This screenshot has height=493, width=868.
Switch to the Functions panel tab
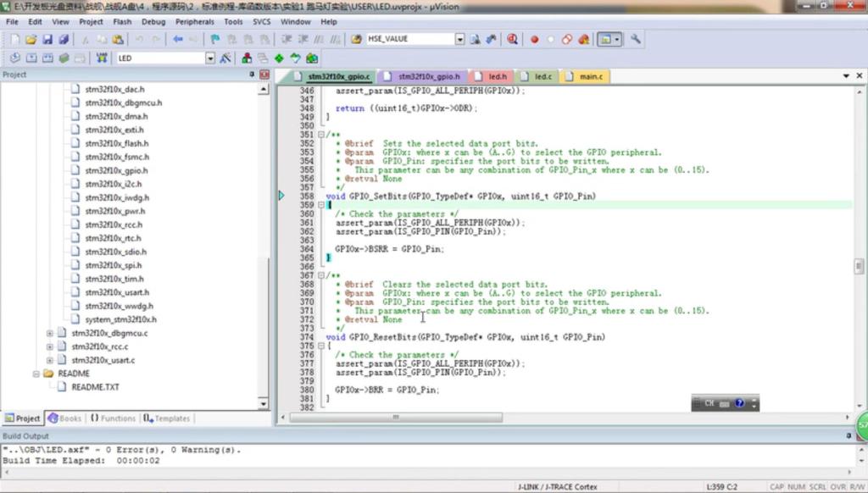[113, 418]
